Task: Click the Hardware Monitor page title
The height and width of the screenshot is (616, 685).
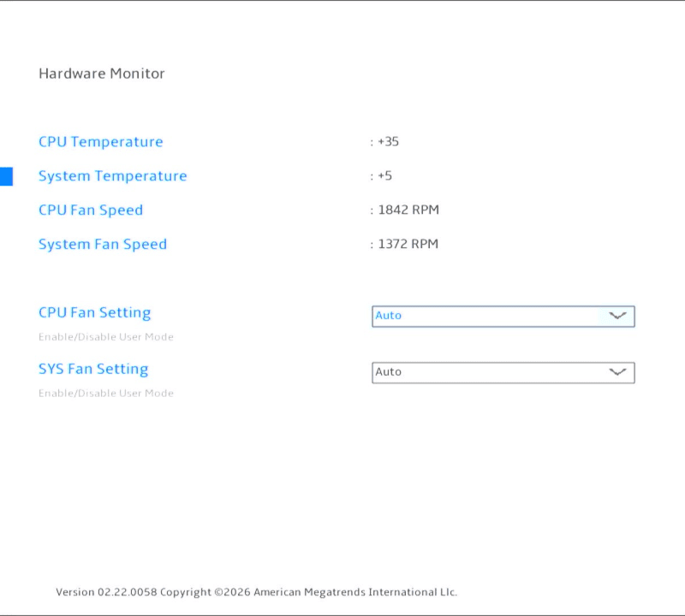Action: point(102,74)
